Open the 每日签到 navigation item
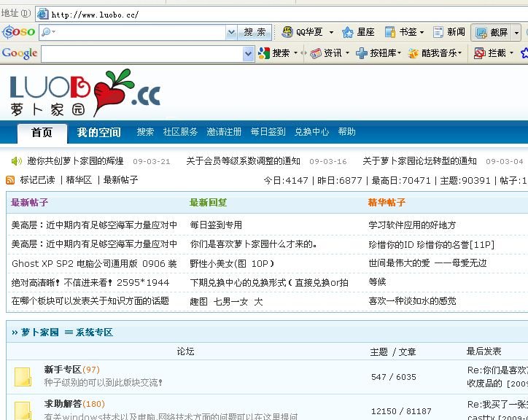 (x=268, y=132)
